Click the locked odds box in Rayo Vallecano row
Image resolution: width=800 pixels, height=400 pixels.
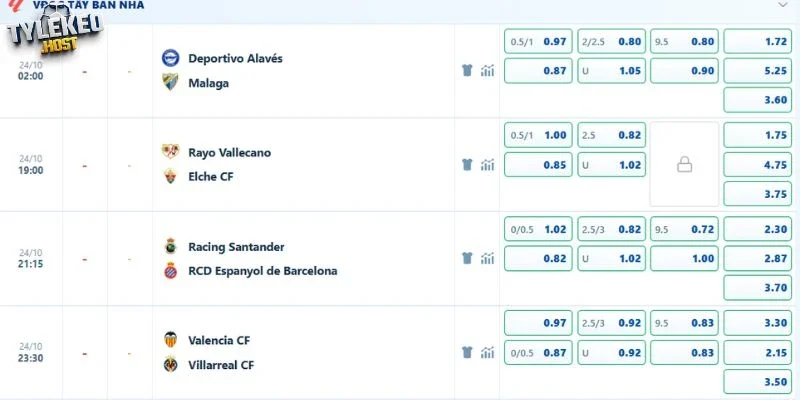point(684,164)
